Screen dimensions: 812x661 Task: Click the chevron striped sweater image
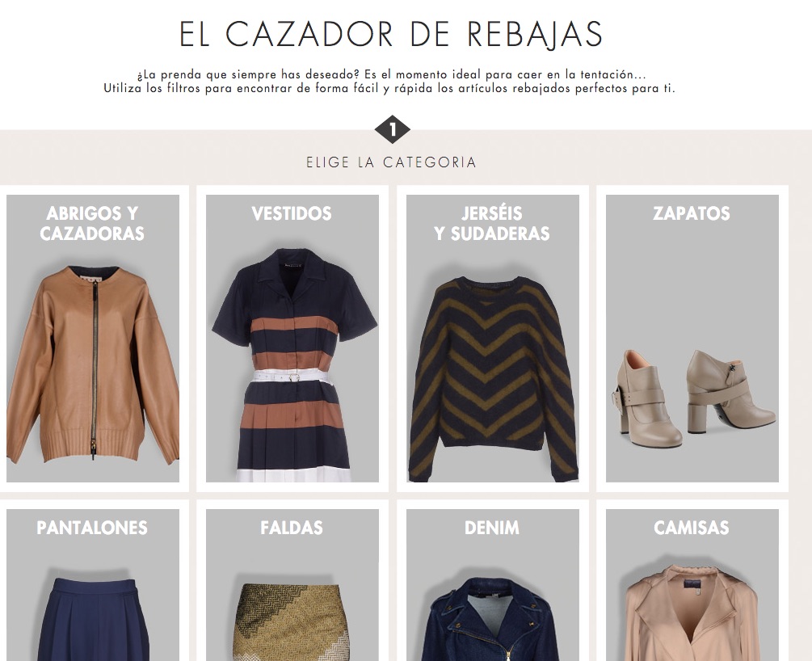(493, 379)
